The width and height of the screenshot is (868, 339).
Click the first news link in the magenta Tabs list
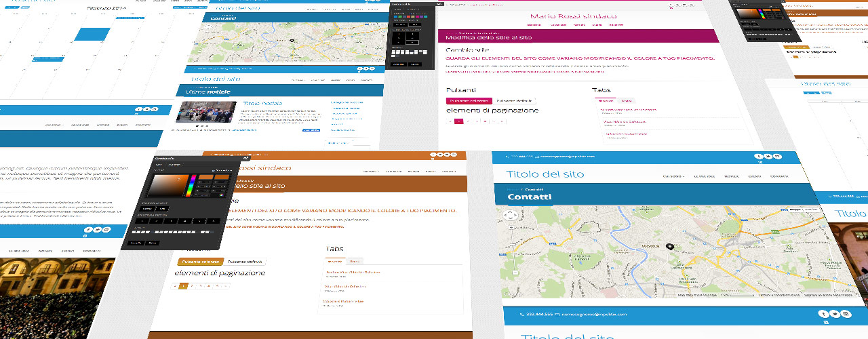coord(629,109)
